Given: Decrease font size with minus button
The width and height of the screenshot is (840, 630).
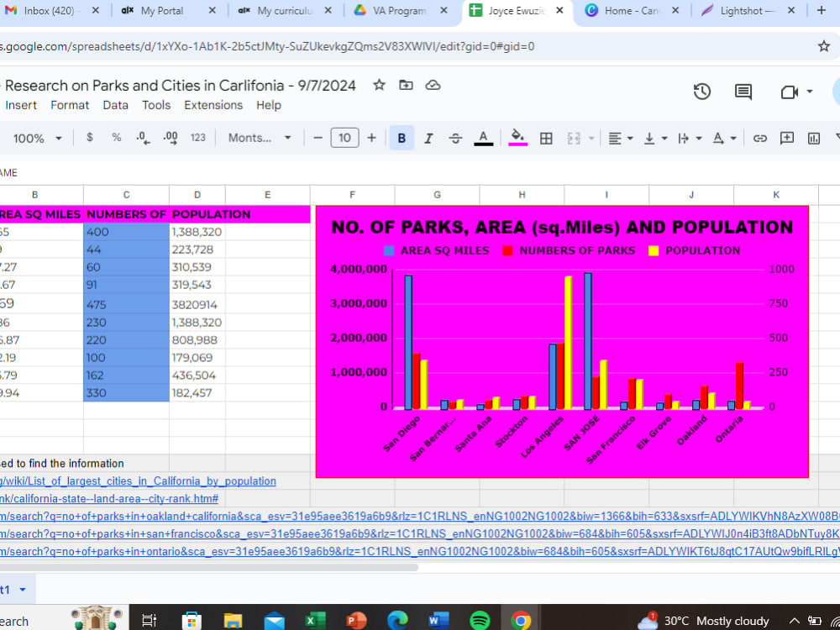Looking at the screenshot, I should point(318,138).
